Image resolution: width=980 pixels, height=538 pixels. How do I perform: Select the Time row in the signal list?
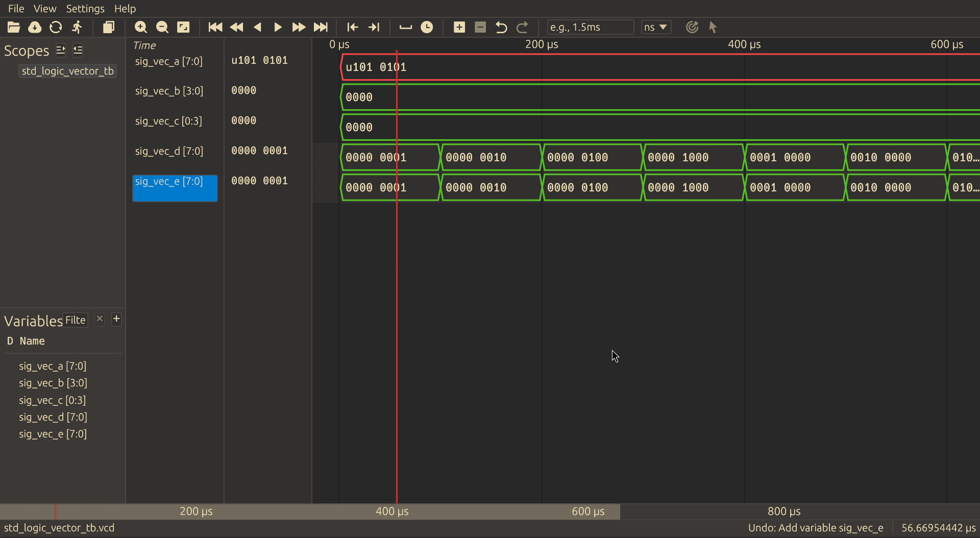(144, 45)
